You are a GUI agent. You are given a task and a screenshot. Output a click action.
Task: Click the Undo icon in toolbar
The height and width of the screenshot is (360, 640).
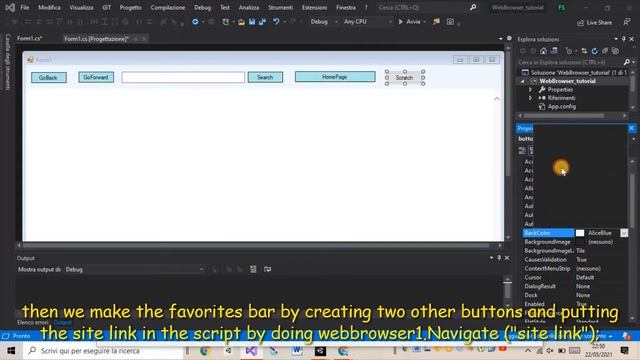tap(276, 22)
